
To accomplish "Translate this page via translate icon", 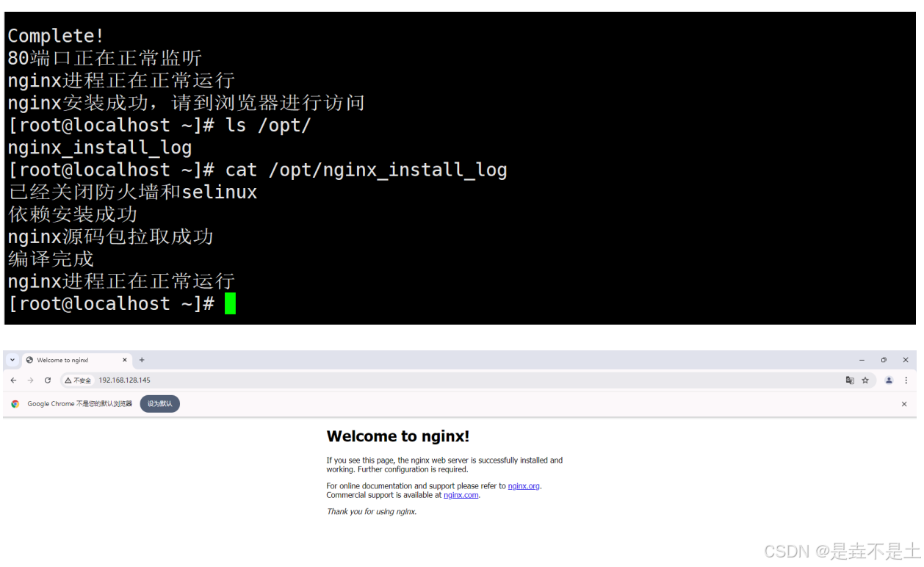I will pos(850,380).
